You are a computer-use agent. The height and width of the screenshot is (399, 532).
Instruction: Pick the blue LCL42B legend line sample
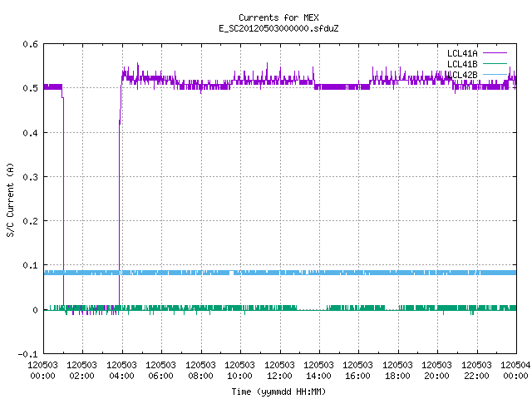495,74
